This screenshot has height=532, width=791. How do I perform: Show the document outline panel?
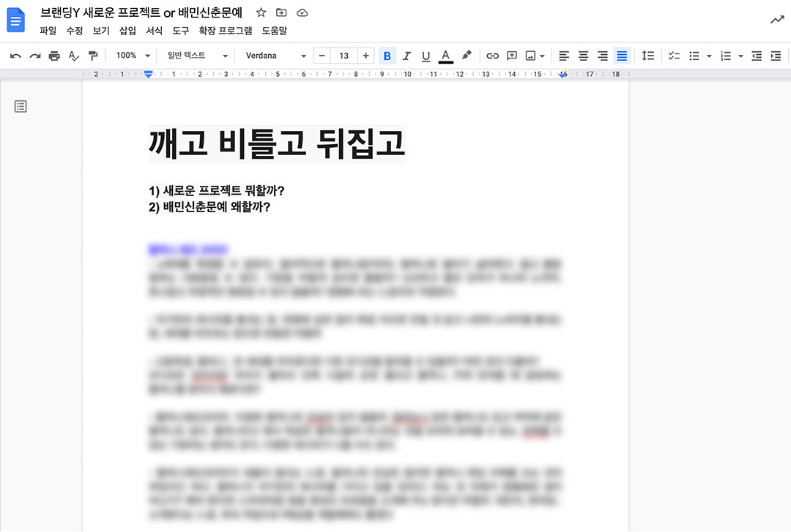click(21, 106)
